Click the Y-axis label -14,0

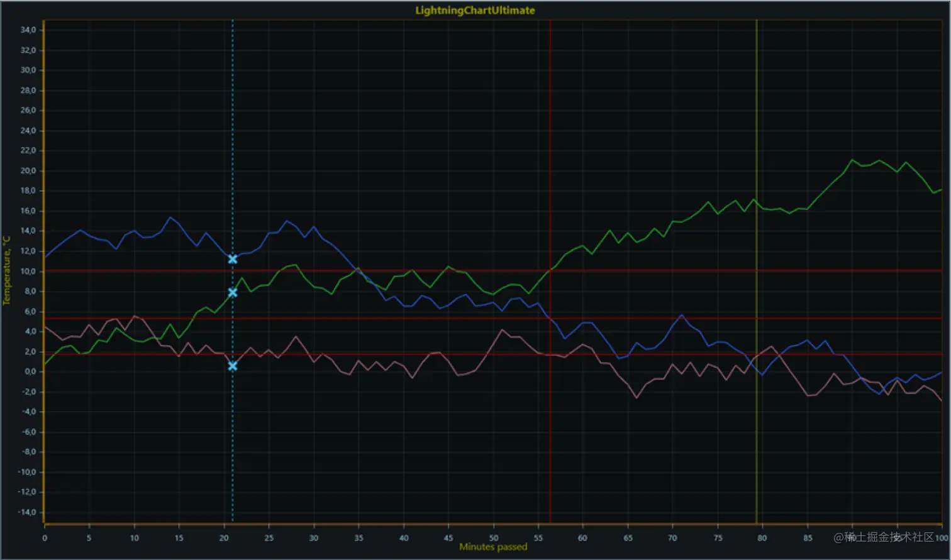28,512
